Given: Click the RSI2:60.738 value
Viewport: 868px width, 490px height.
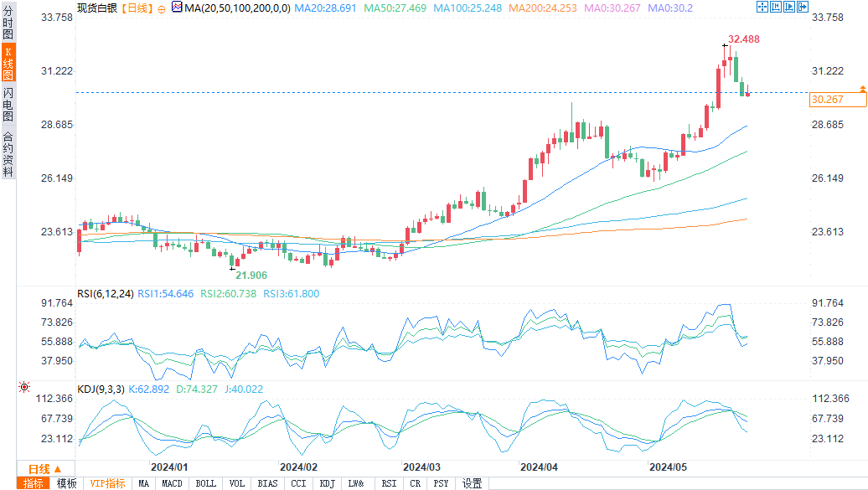Looking at the screenshot, I should pyautogui.click(x=228, y=293).
